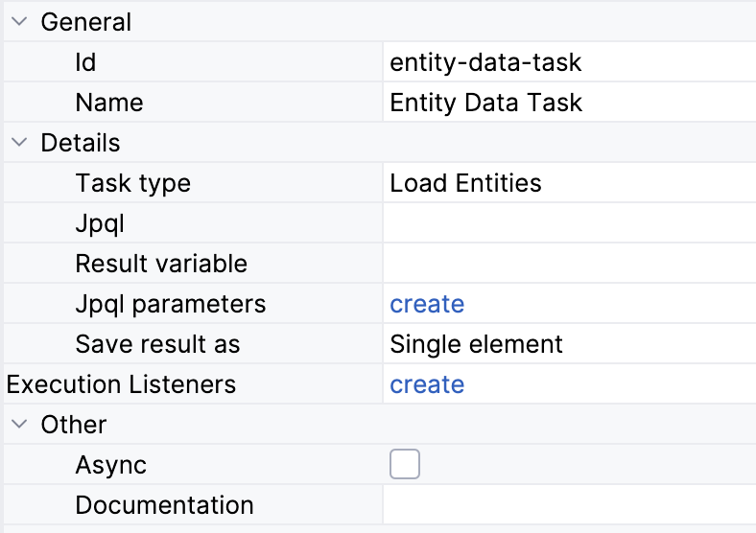Edit the Name field 'Entity Data Task'
The image size is (756, 533).
point(485,103)
